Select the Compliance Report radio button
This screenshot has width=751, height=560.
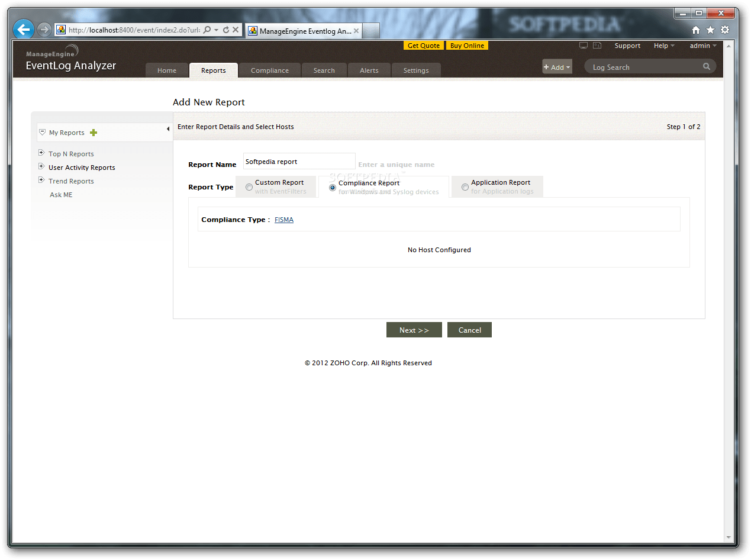click(332, 187)
